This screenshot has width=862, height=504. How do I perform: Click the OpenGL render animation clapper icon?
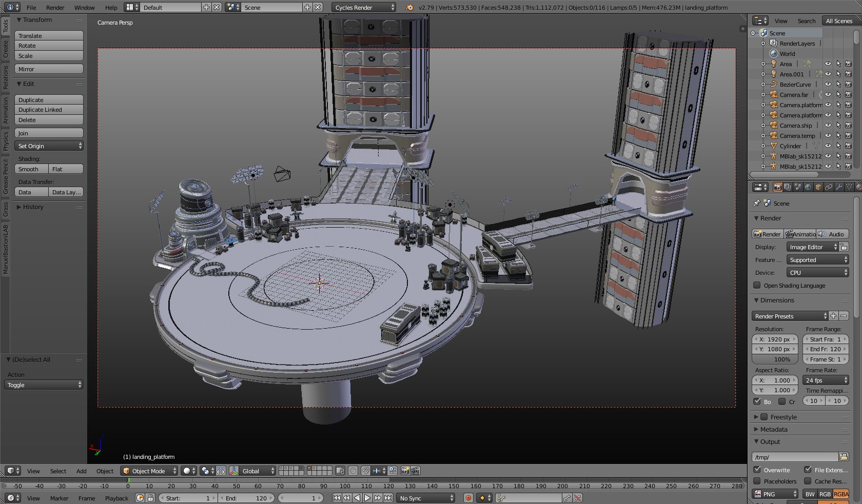click(415, 471)
